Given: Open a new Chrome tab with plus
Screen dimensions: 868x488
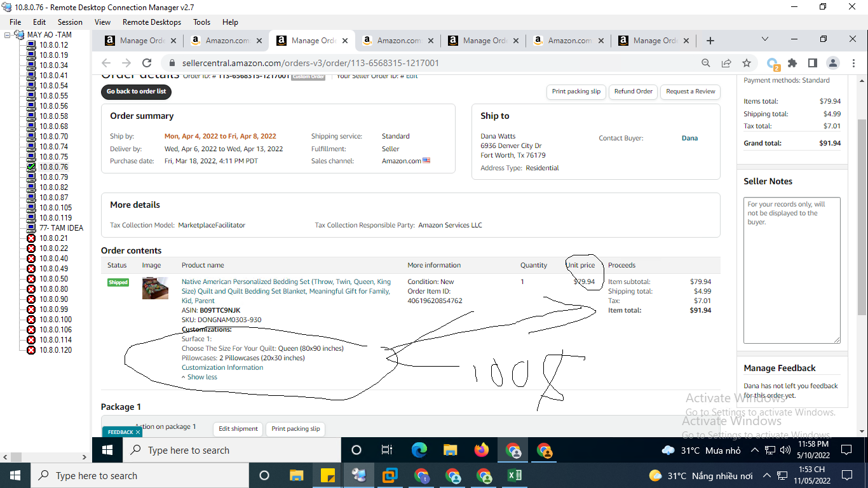Looking at the screenshot, I should (x=710, y=41).
